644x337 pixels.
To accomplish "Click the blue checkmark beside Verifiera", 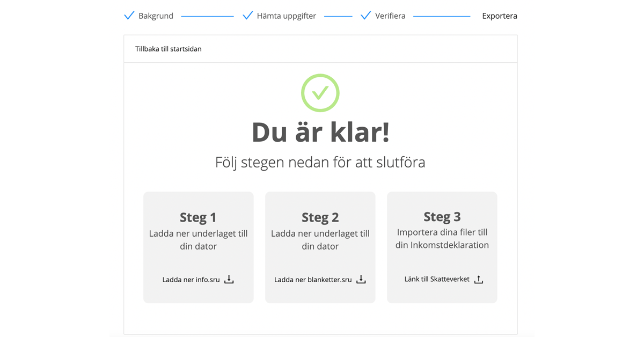I will [x=365, y=16].
